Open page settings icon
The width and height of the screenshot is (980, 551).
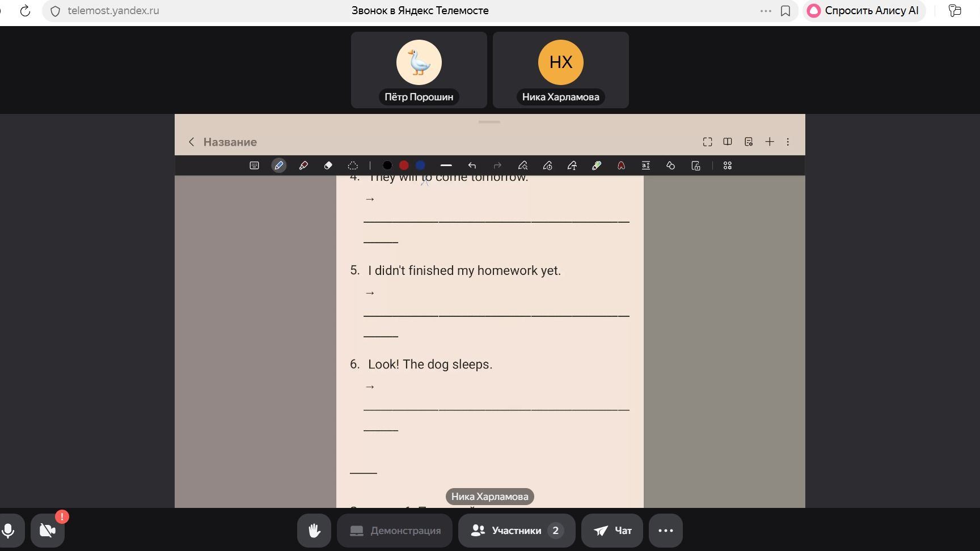point(749,142)
